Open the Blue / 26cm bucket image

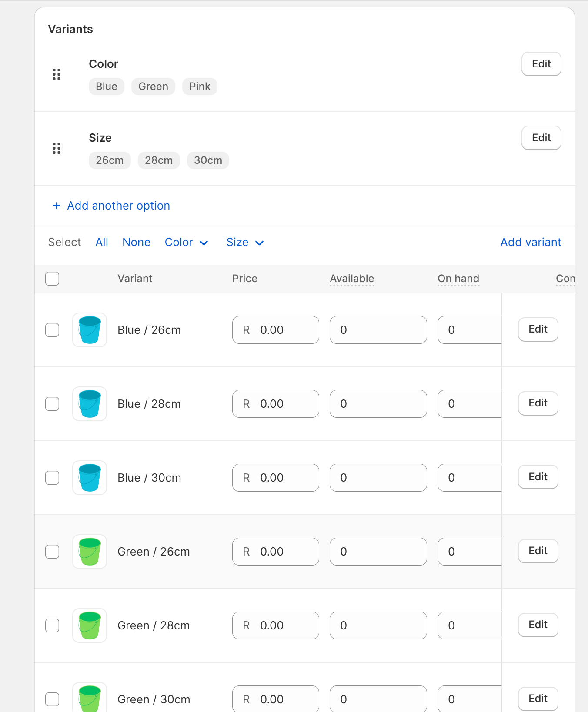(90, 330)
